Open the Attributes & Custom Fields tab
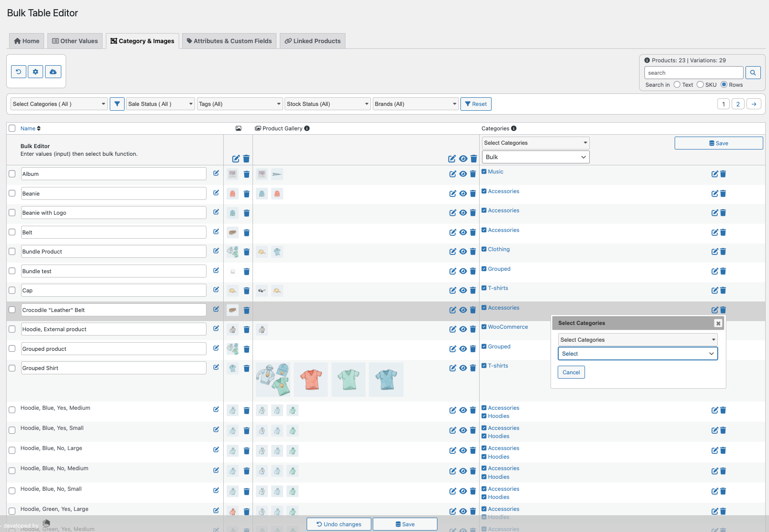 [229, 41]
